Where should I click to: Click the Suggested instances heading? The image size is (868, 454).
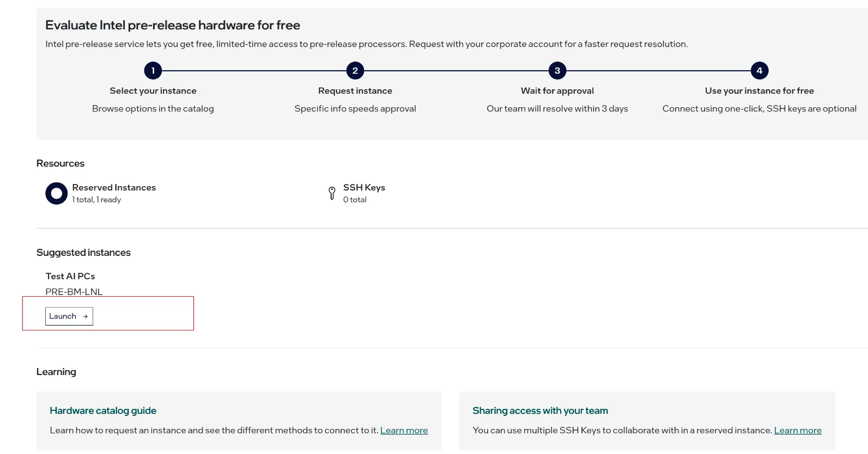click(83, 253)
